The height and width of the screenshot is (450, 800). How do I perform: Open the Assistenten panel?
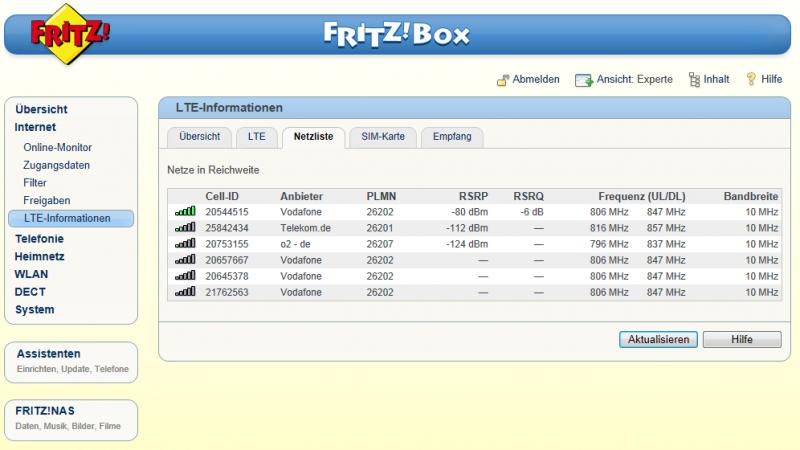[71, 362]
